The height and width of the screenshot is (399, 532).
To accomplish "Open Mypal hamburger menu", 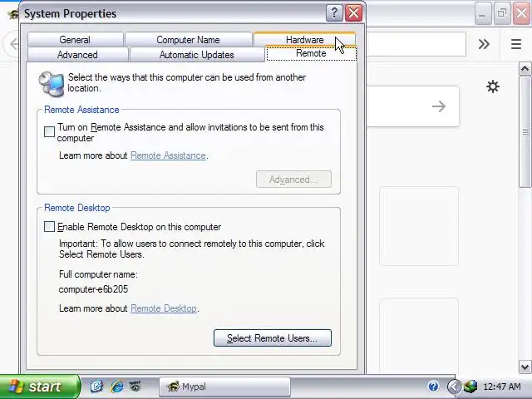I will point(516,44).
